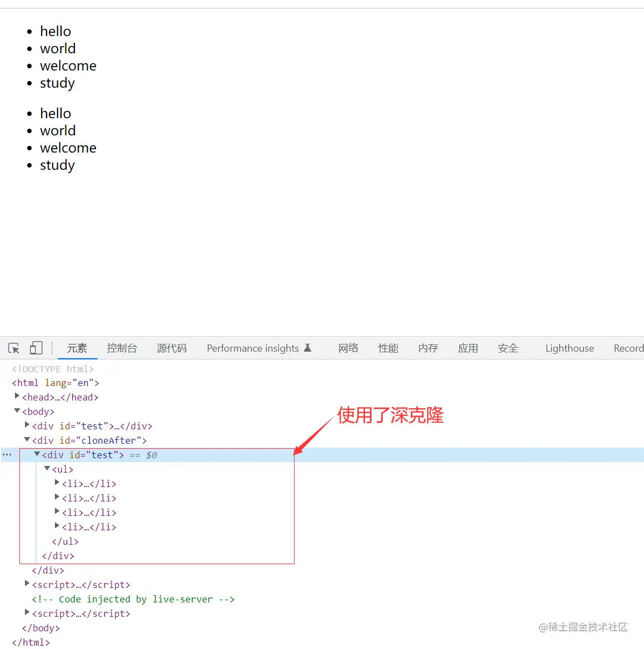Open the 安全 tab
This screenshot has height=649, width=644.
pyautogui.click(x=508, y=348)
